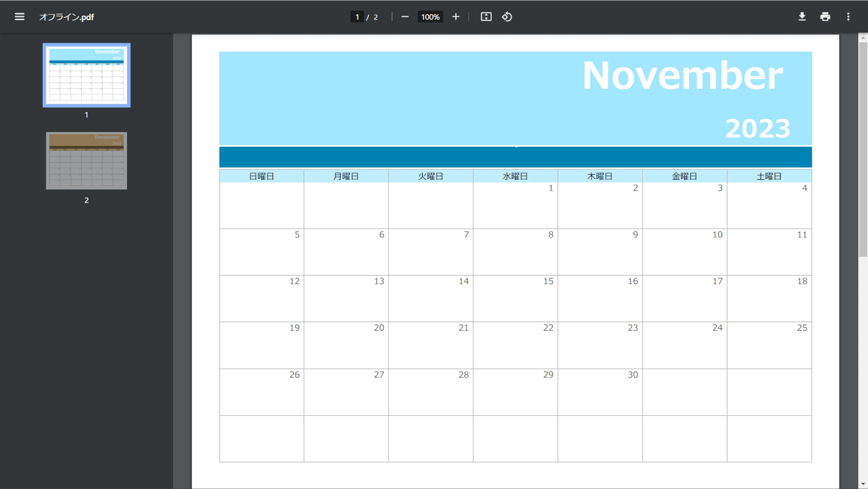
Task: Click date 5 in the calendar
Action: point(297,235)
